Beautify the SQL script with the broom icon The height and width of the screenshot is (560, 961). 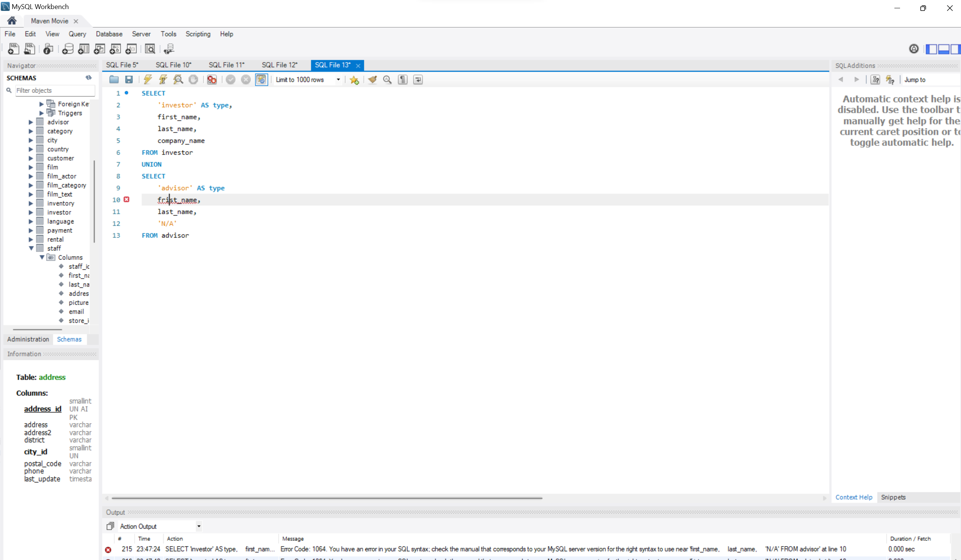point(372,80)
